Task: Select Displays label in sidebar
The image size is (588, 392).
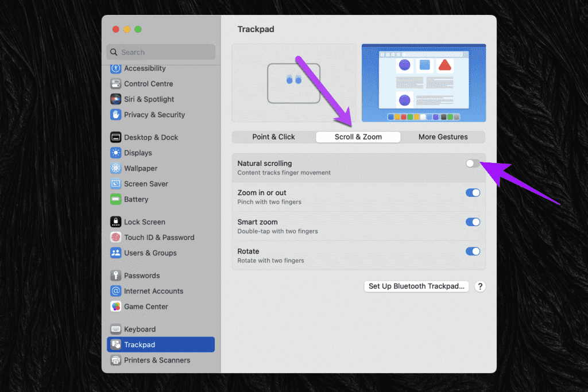Action: point(138,153)
